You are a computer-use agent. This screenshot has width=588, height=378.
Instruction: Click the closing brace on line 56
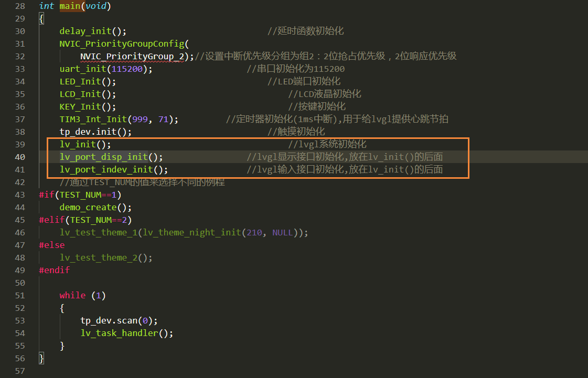pos(41,359)
